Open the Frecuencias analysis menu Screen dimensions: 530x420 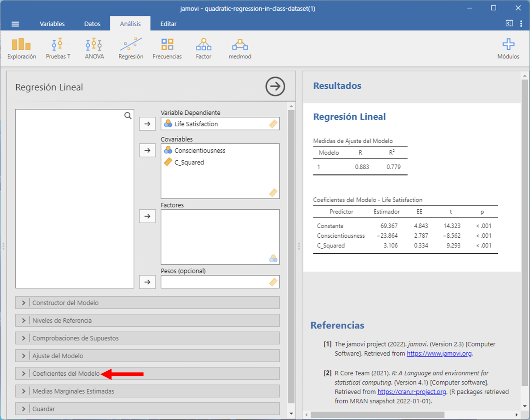167,48
